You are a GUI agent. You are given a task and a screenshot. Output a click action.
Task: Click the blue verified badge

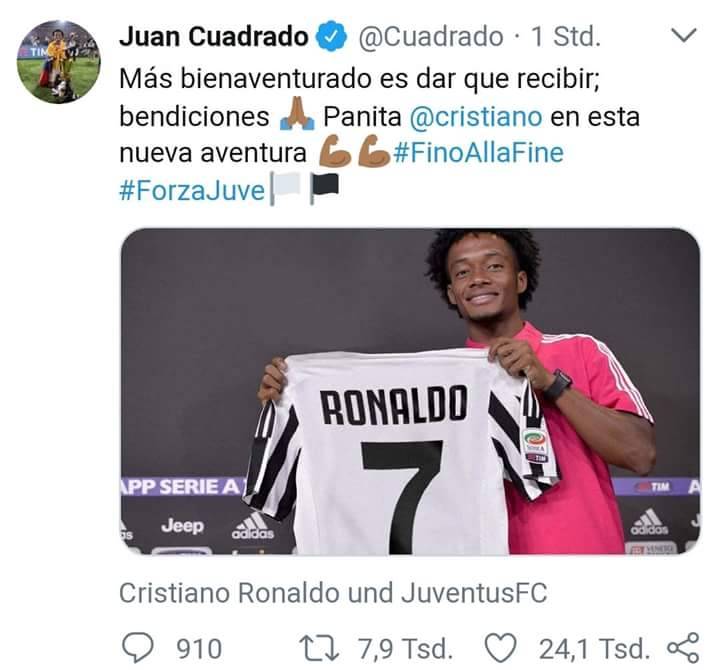click(x=331, y=36)
